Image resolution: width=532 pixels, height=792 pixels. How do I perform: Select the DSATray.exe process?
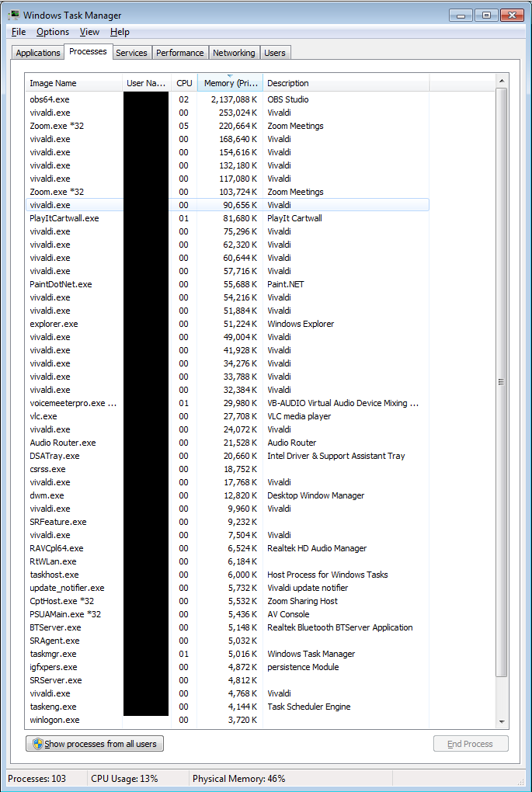[x=228, y=456]
